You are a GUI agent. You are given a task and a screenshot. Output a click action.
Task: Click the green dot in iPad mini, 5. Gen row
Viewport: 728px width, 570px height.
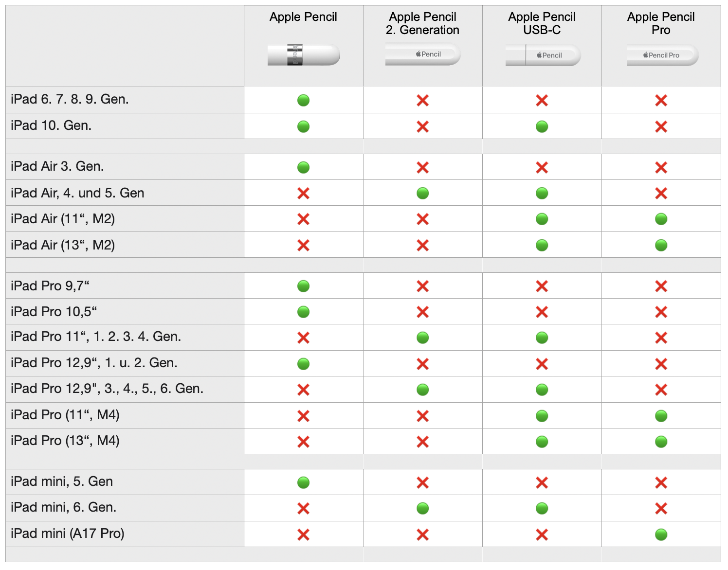(x=303, y=482)
